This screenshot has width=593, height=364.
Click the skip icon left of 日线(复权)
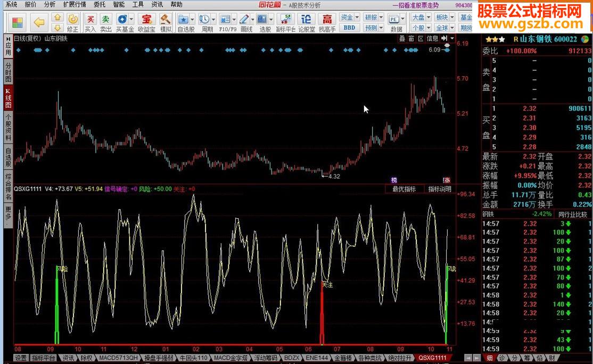click(9, 38)
